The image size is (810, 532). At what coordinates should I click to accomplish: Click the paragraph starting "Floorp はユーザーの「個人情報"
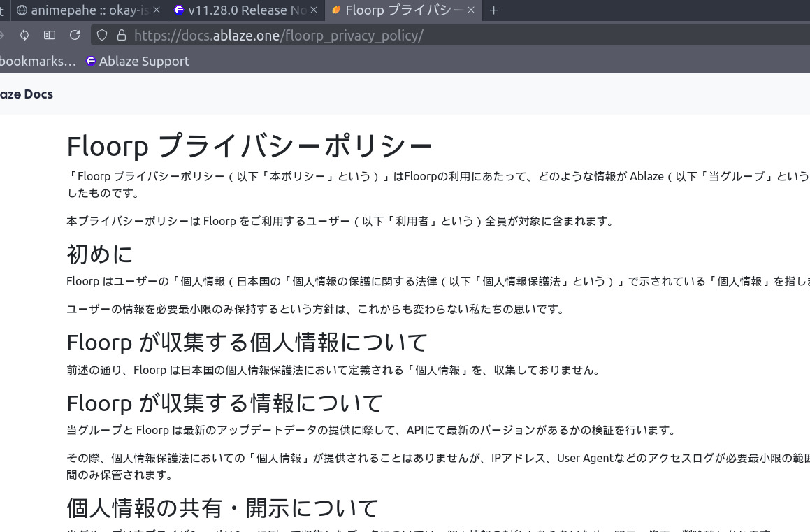[x=438, y=281]
